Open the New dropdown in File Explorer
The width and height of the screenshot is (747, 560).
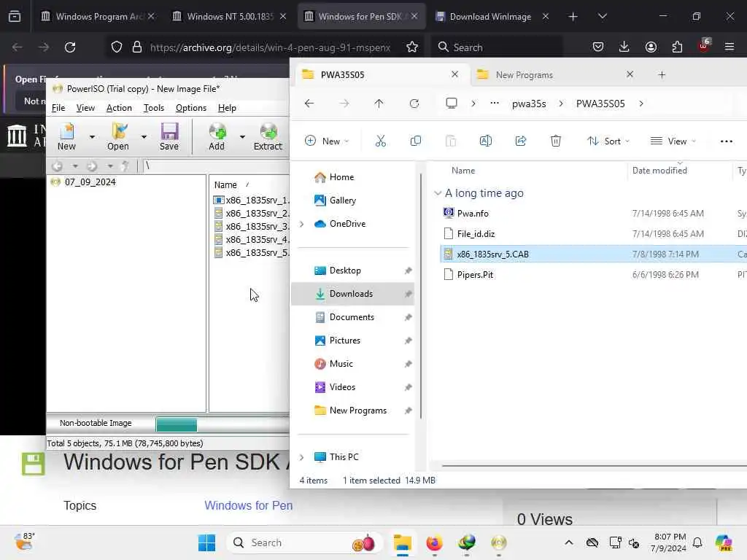click(327, 141)
